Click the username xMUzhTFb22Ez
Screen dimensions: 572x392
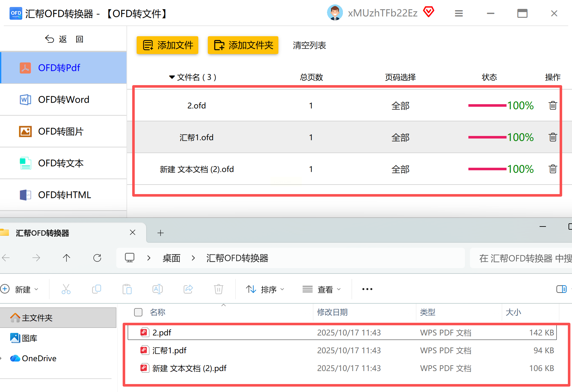[x=383, y=13]
